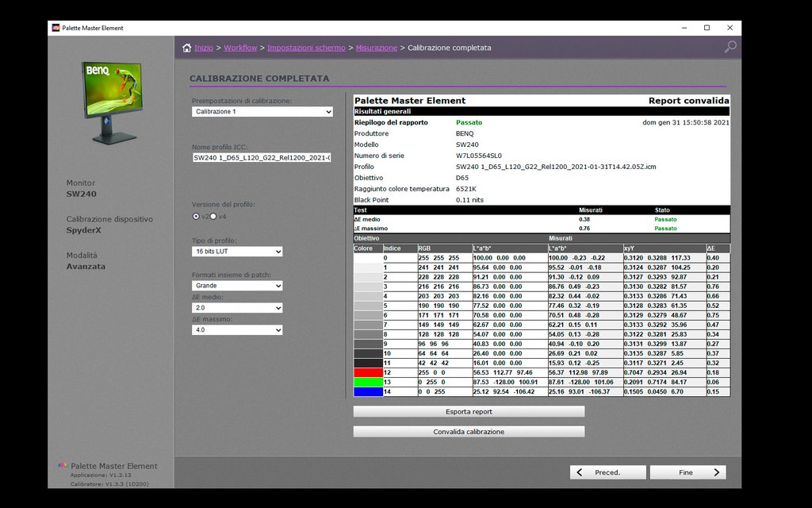Click temperature value 6521K

[x=466, y=189]
